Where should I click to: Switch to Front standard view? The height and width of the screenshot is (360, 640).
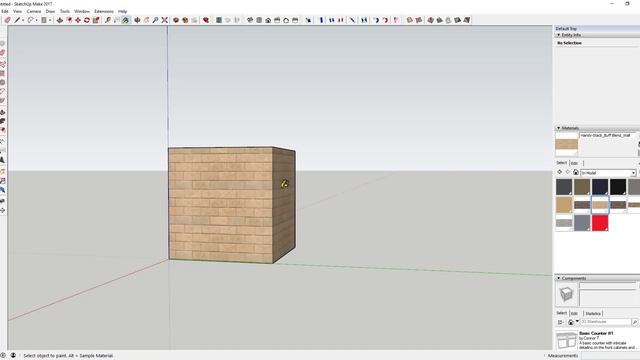coord(268,20)
